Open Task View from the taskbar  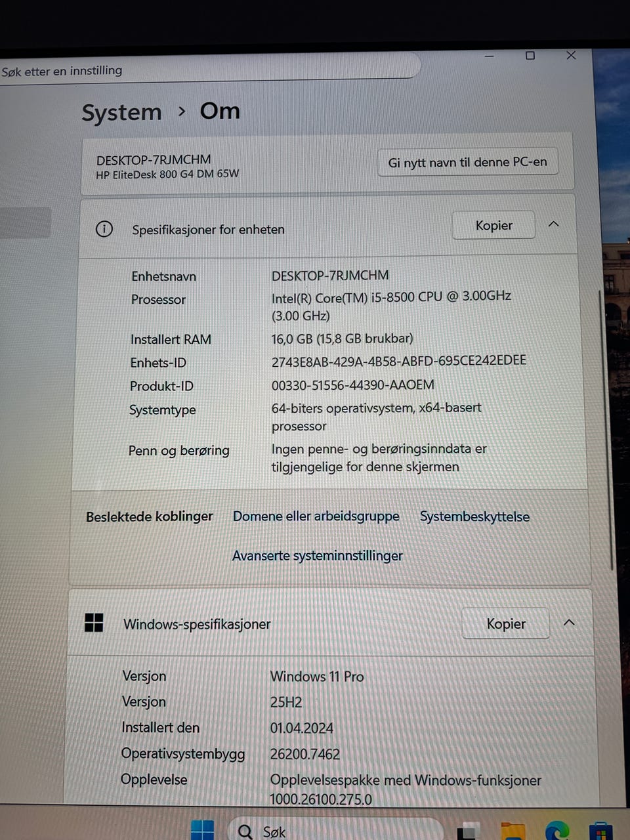pos(467,831)
